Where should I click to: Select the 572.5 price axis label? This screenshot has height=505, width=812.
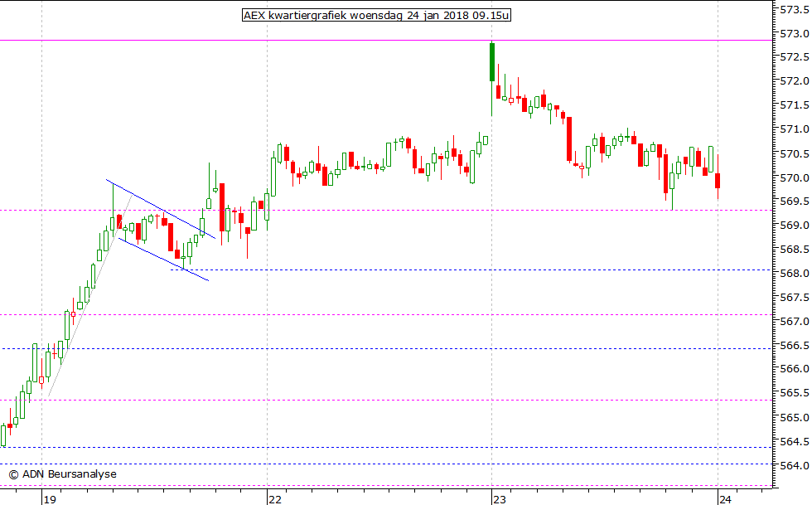click(795, 57)
